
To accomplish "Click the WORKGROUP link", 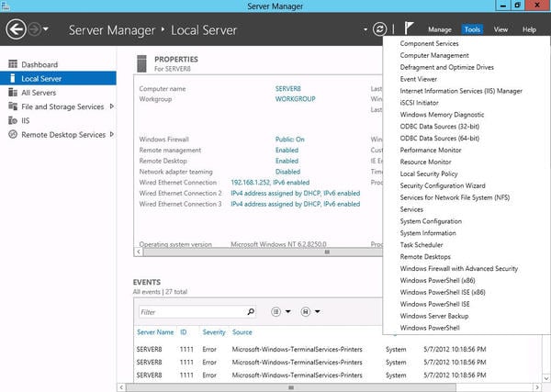I will 295,99.
